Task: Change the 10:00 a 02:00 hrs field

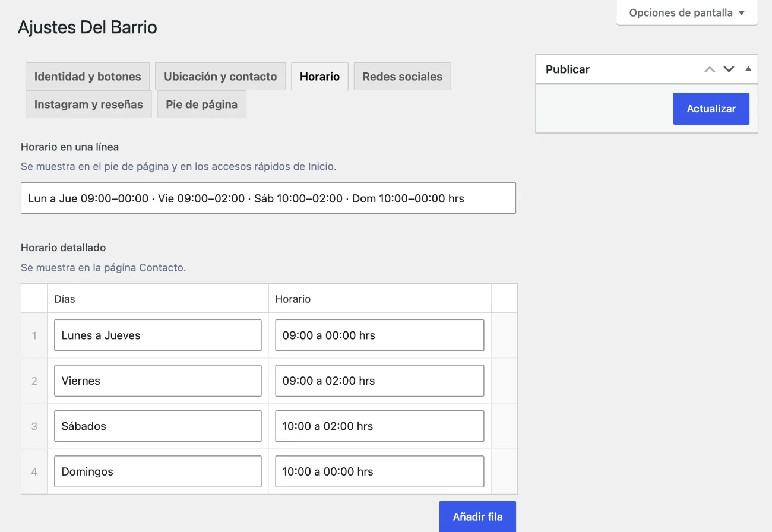Action: 379,426
